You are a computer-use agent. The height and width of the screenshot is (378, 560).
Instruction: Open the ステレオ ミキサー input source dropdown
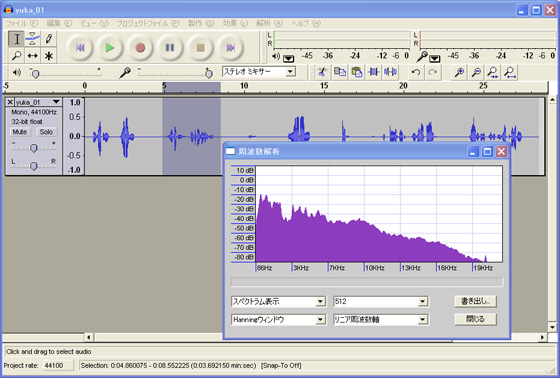[291, 72]
